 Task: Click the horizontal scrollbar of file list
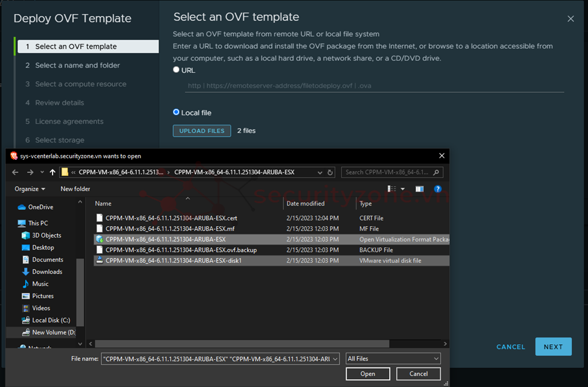point(242,344)
